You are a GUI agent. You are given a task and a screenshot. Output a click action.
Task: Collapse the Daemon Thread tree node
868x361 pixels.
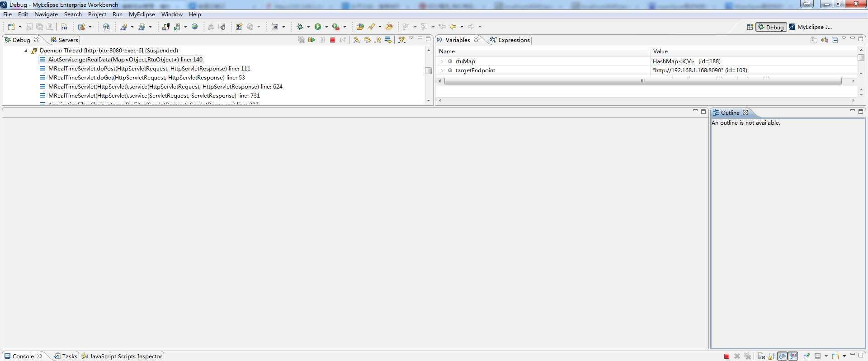pyautogui.click(x=26, y=51)
